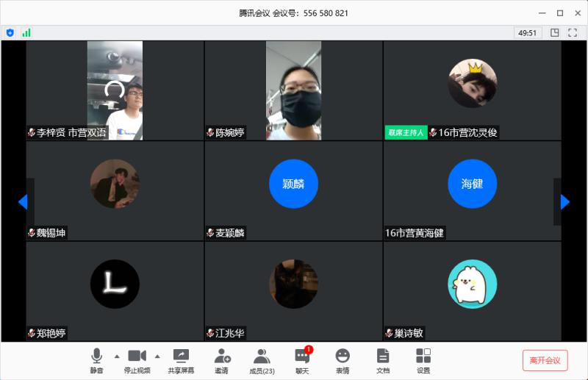
Task: Open the 成员(23) members list
Action: 262,360
